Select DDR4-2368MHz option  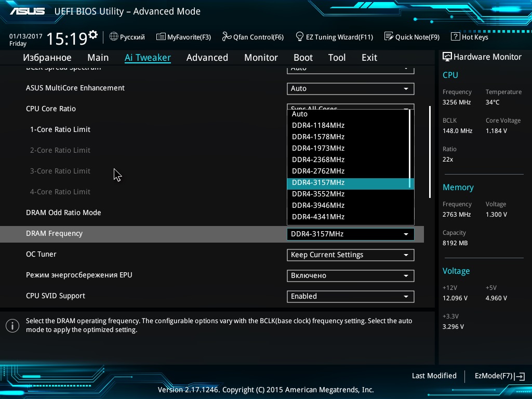pyautogui.click(x=348, y=159)
